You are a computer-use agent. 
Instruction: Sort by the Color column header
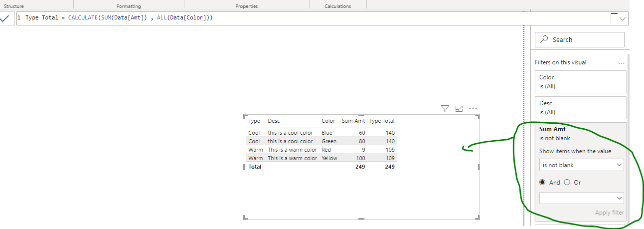coord(328,121)
